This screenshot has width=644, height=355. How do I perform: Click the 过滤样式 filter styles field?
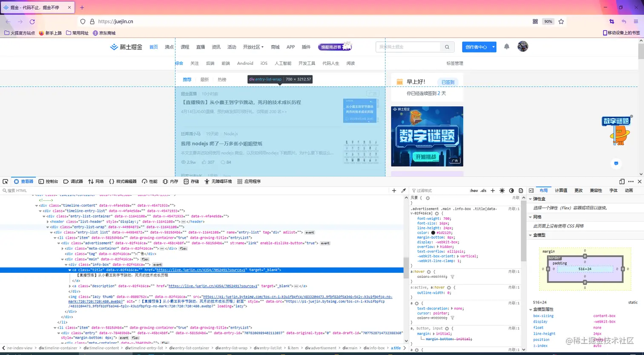pos(439,190)
